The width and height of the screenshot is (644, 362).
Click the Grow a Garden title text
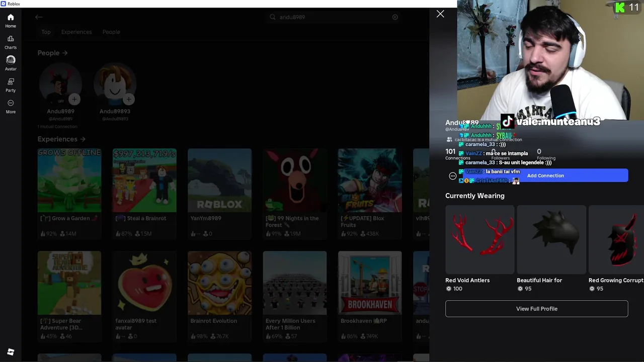[x=69, y=218]
